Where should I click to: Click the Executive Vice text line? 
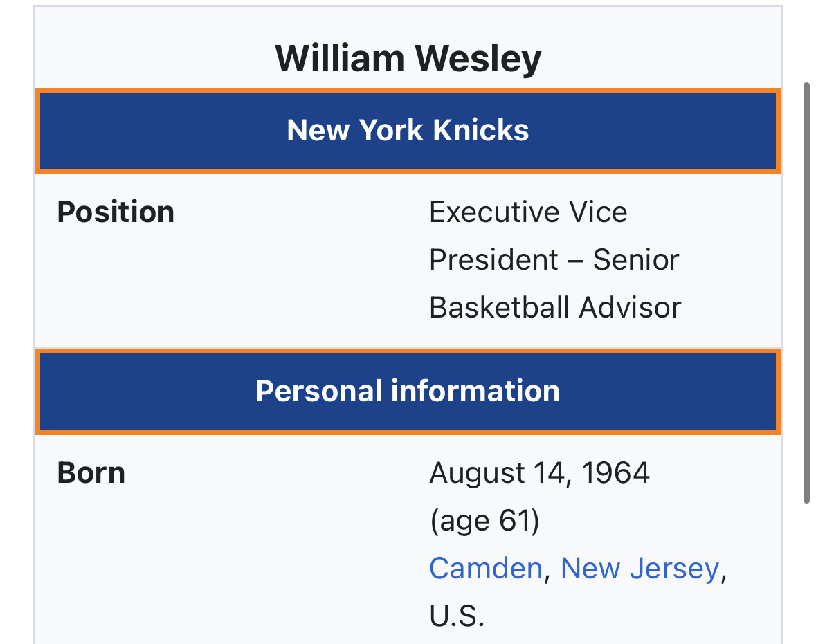pyautogui.click(x=528, y=212)
